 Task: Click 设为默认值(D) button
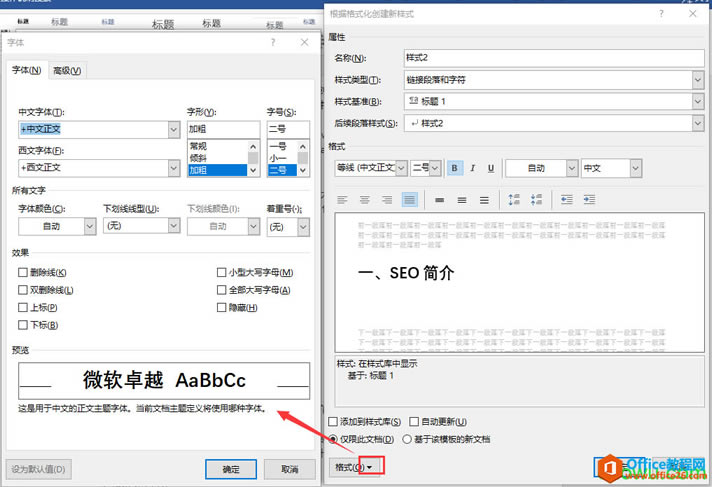click(x=39, y=469)
